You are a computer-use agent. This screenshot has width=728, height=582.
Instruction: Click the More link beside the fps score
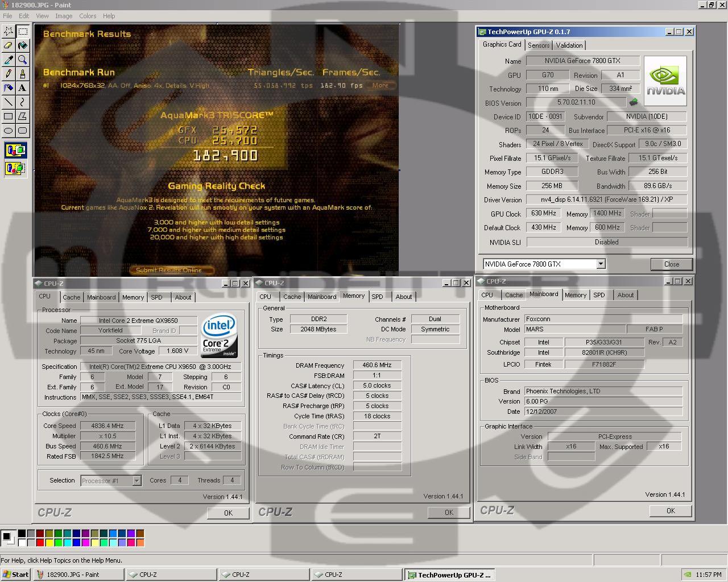(x=380, y=85)
